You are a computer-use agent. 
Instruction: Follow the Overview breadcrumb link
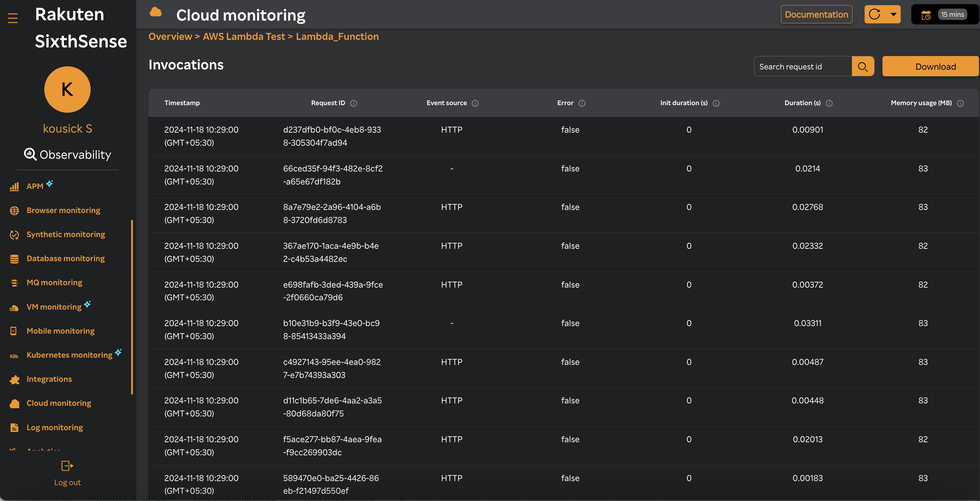170,36
